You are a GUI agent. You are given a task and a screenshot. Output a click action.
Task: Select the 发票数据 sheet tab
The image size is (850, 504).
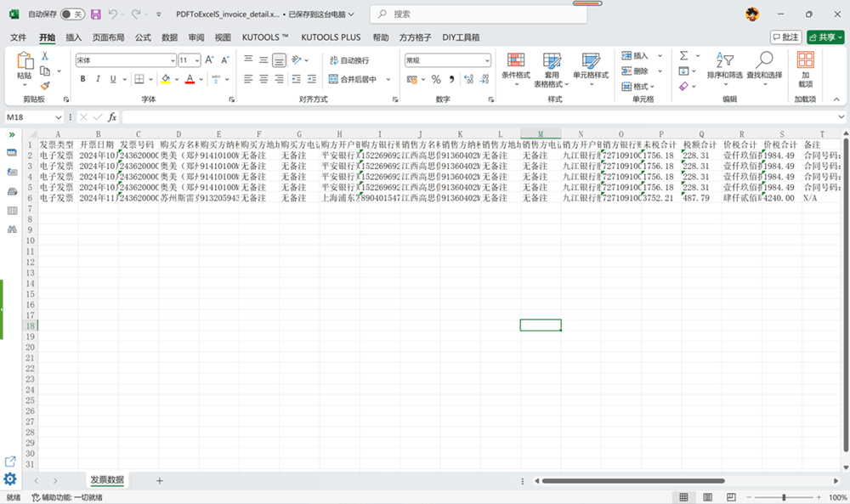(107, 479)
